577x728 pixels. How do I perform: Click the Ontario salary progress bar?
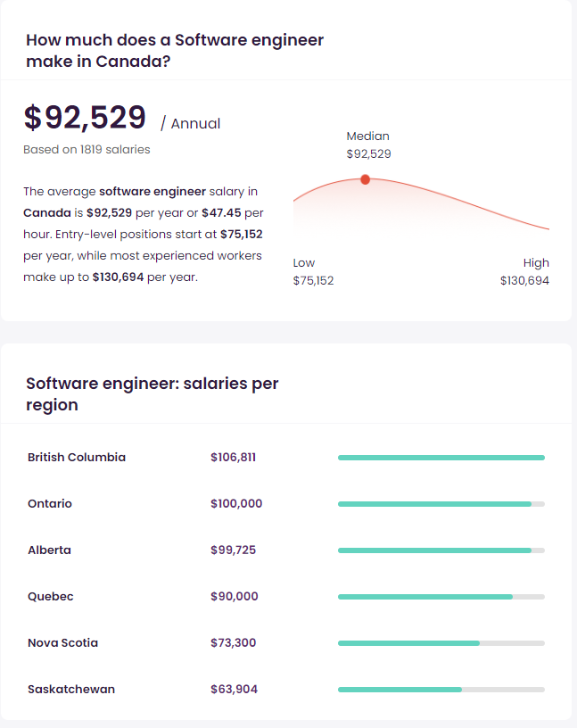coord(441,504)
